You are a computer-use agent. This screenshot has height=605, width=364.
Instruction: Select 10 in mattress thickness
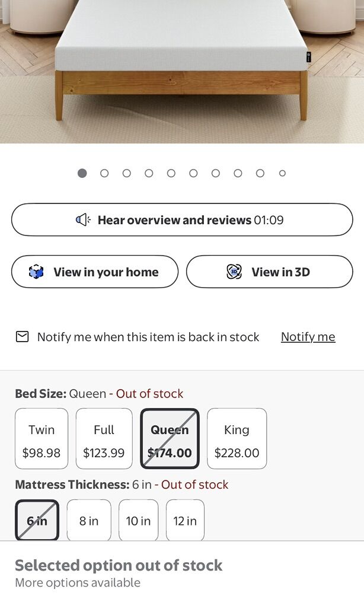pos(138,520)
